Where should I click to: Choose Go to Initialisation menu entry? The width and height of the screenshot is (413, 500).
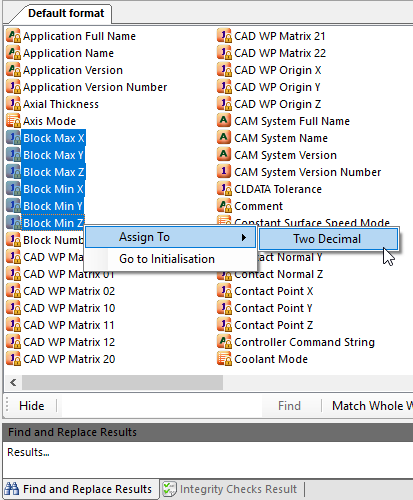pyautogui.click(x=170, y=259)
